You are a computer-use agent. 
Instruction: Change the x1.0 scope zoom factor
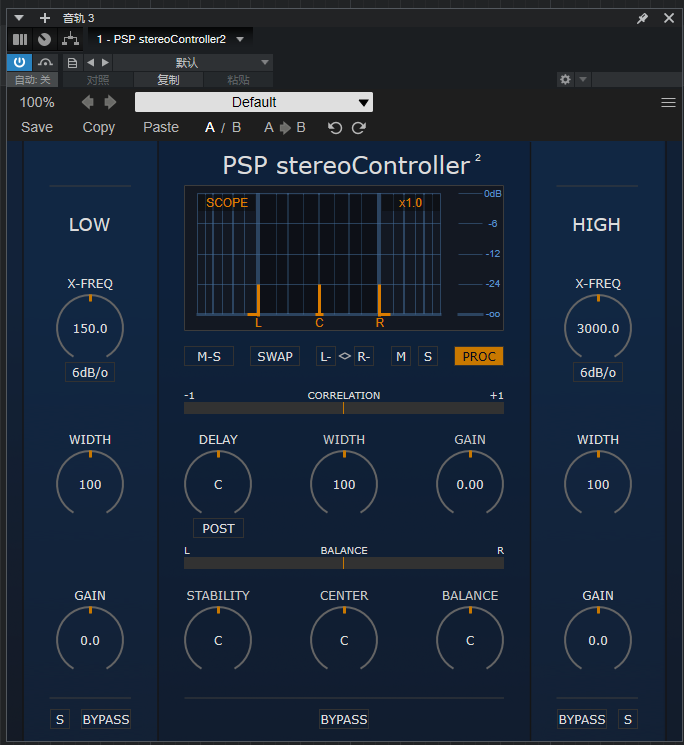(x=410, y=203)
